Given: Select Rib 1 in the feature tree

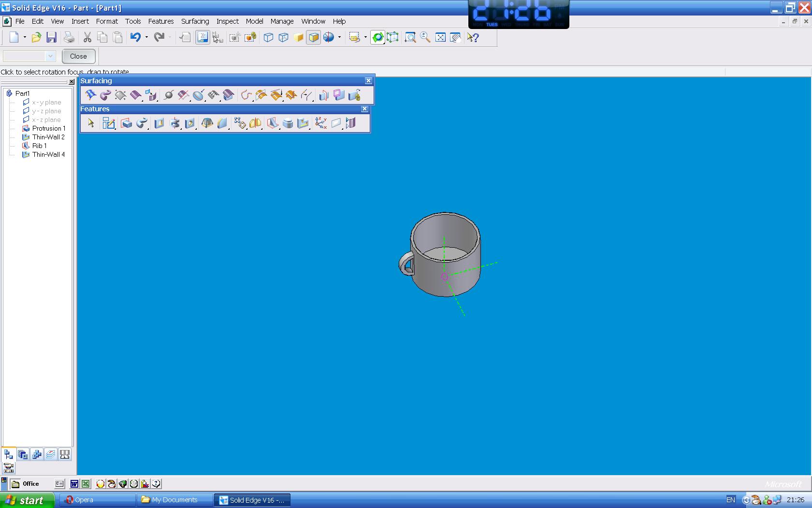Looking at the screenshot, I should [35, 146].
